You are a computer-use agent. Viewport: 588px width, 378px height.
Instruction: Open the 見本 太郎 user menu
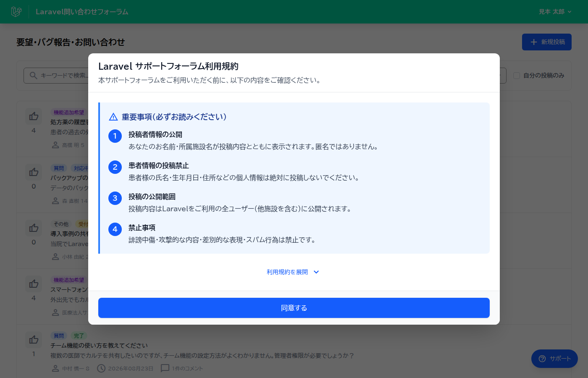pyautogui.click(x=555, y=12)
